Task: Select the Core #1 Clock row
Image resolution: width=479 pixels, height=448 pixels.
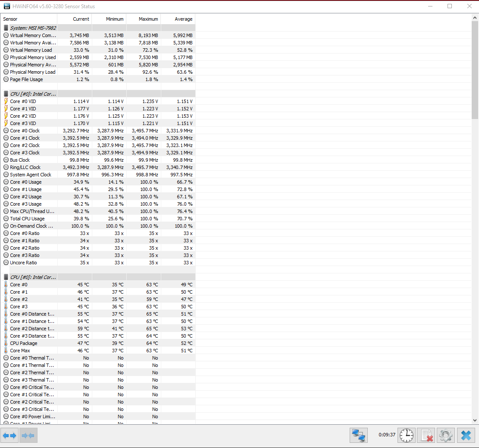Action: click(98, 138)
